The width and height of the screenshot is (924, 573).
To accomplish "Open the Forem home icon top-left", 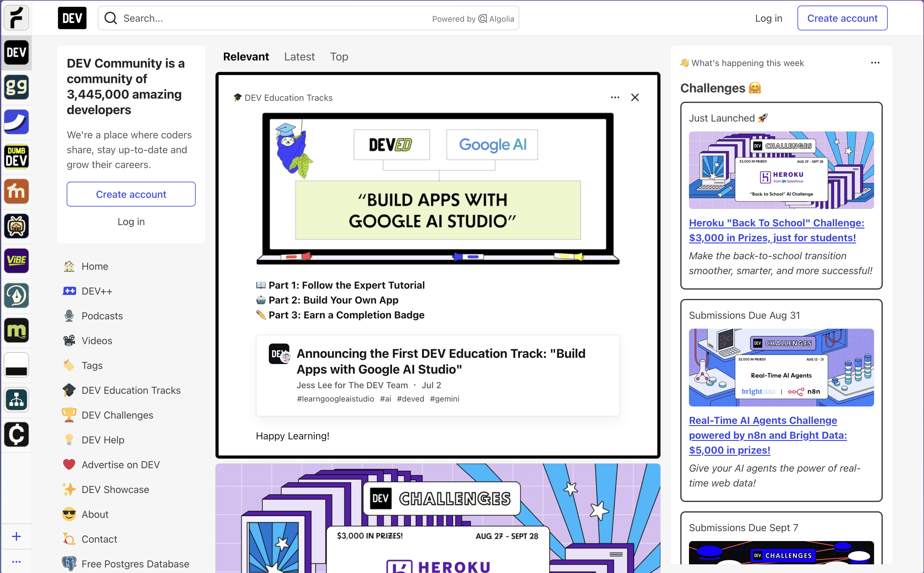I will coord(16,18).
